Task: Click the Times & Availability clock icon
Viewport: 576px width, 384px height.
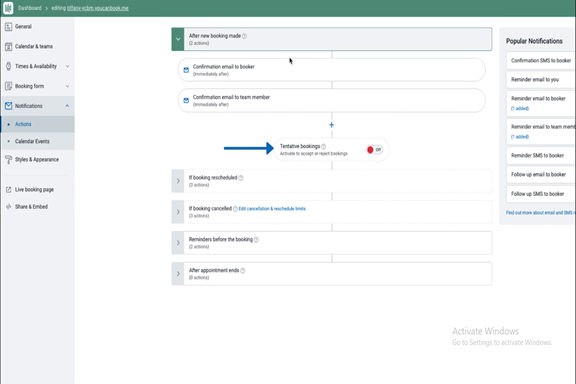Action: [x=8, y=66]
